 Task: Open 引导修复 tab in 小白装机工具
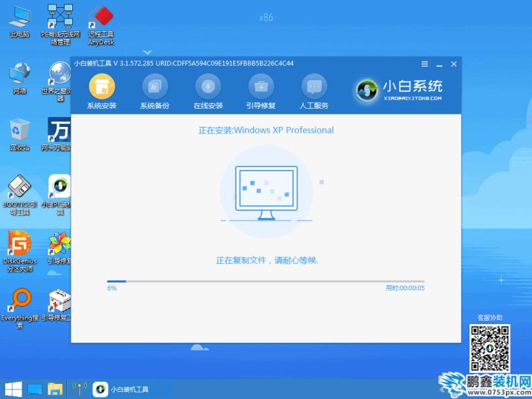[x=261, y=92]
